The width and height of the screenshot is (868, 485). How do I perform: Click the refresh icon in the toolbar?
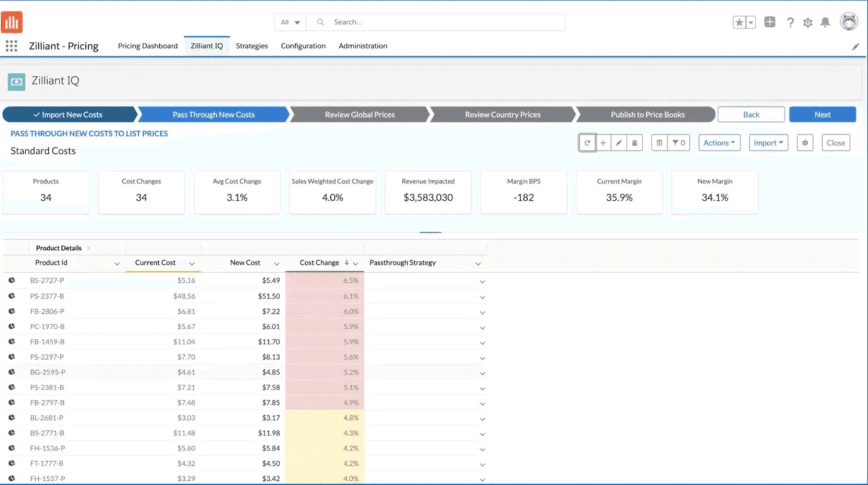587,143
